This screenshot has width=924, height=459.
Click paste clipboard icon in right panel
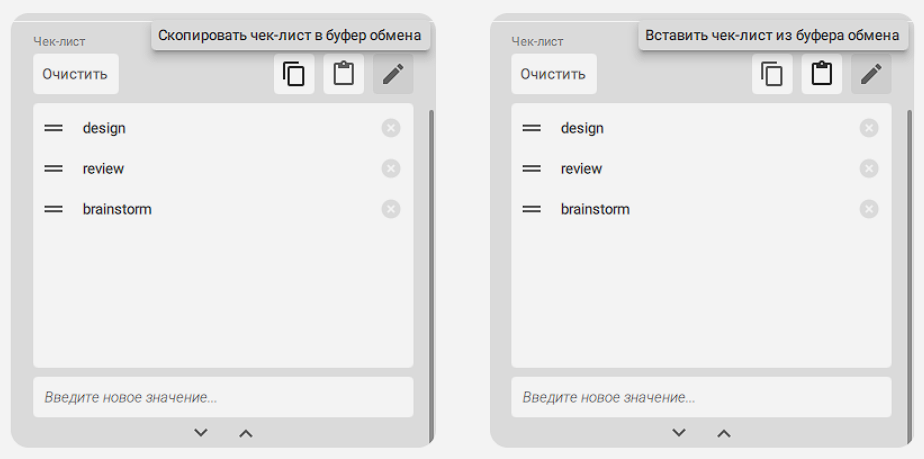pos(821,74)
